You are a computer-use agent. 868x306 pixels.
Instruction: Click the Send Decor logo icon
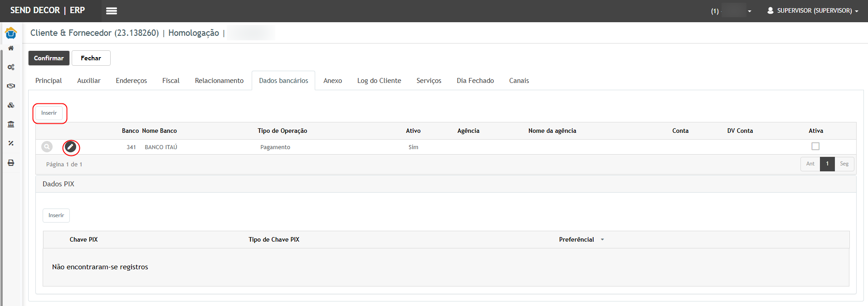tap(11, 33)
